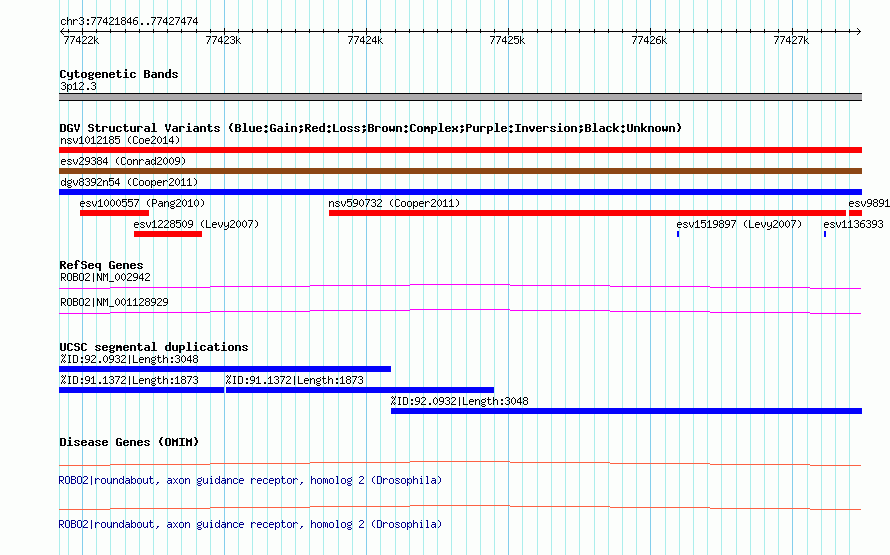Click the blue dgv8392n54 gain bar
Screen dimensions: 890x555
point(460,192)
